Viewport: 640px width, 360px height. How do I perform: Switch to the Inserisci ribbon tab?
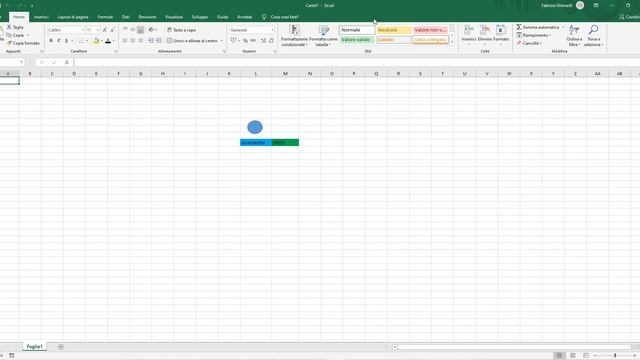41,17
